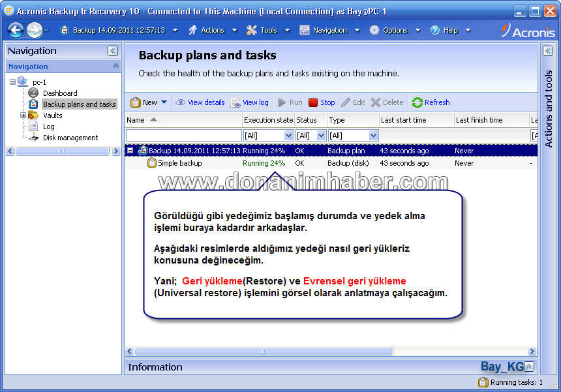The width and height of the screenshot is (561, 392).
Task: Open the history dropdown beside Forward arrow
Action: (x=46, y=31)
